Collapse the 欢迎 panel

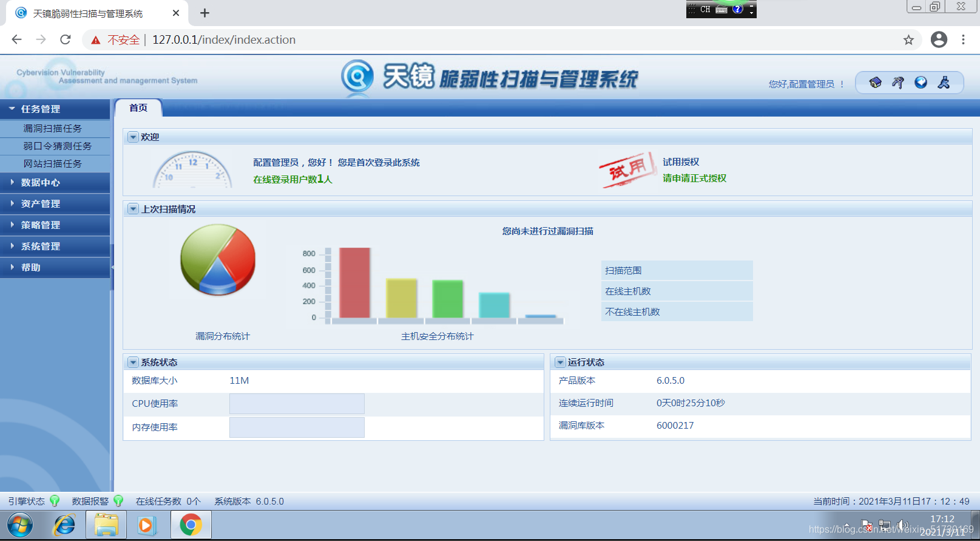coord(133,137)
